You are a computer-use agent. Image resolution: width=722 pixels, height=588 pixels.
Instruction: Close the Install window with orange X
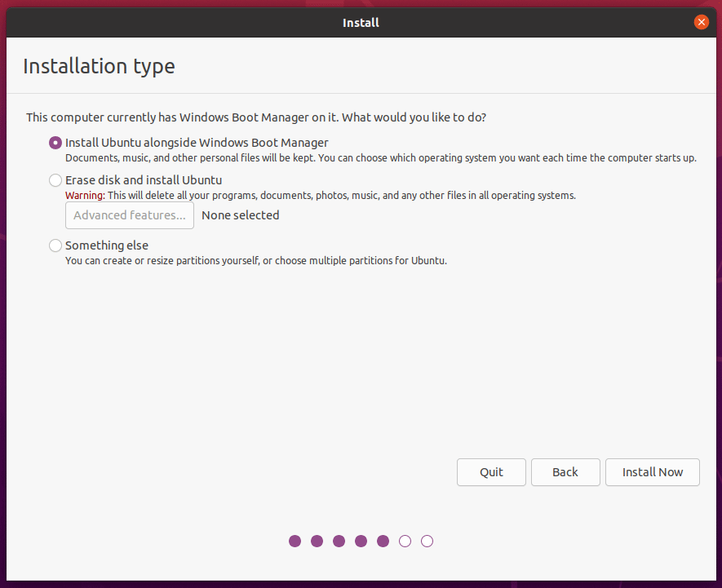click(701, 22)
